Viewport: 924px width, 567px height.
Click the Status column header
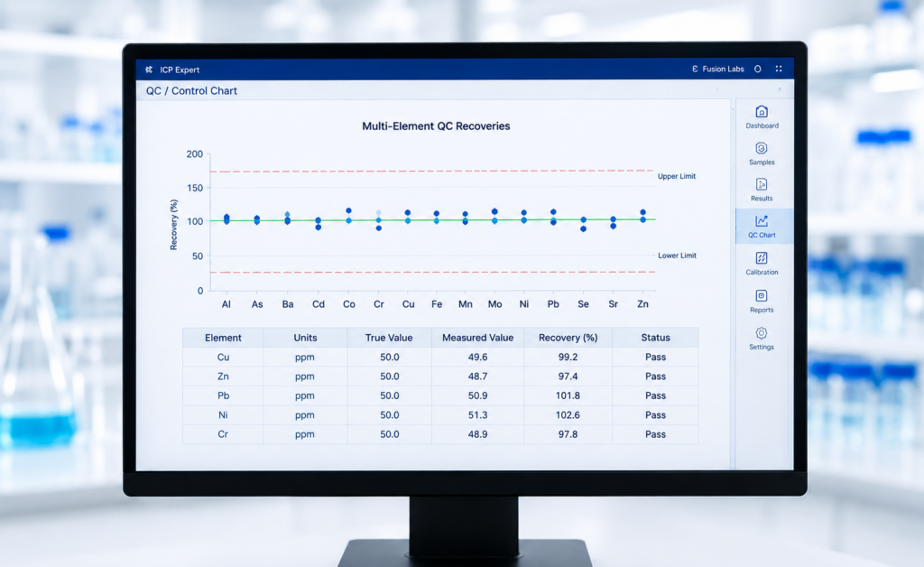coord(655,338)
